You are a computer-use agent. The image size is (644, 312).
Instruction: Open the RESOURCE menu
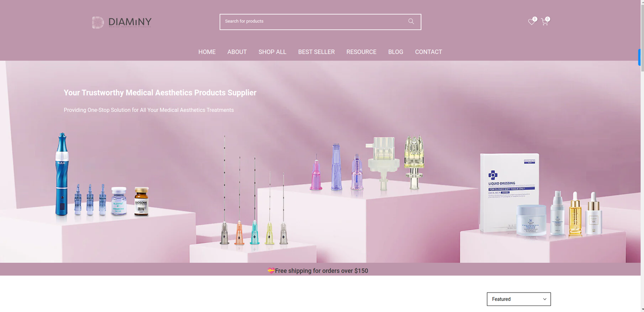pos(361,52)
